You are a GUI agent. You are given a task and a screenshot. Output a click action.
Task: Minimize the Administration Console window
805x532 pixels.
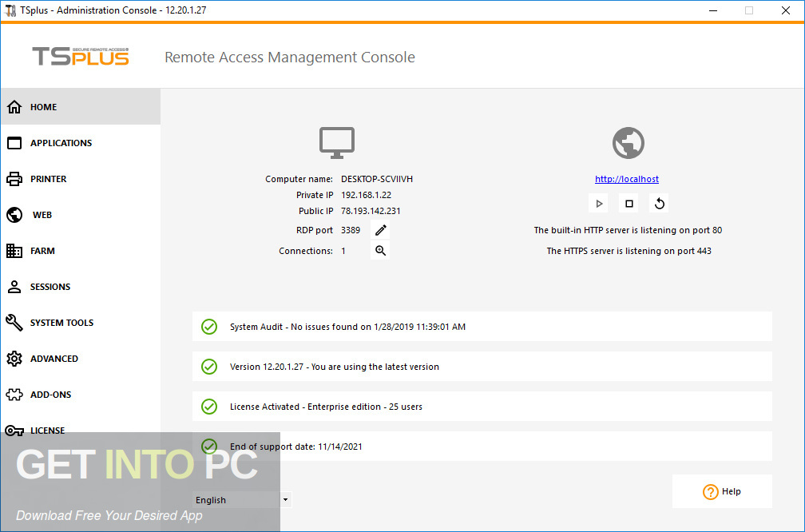pyautogui.click(x=713, y=10)
